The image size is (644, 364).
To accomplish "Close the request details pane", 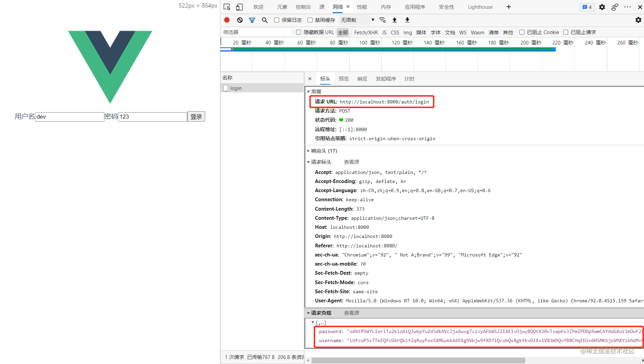I will (x=310, y=79).
